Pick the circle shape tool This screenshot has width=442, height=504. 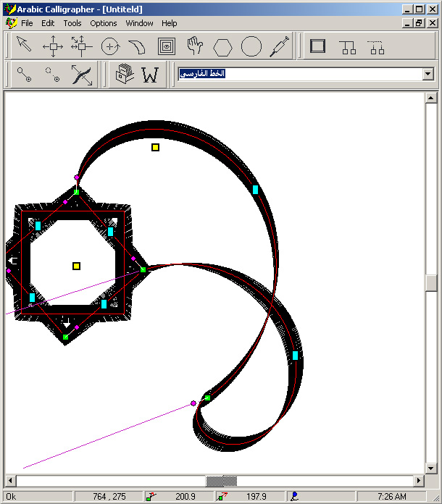point(251,47)
